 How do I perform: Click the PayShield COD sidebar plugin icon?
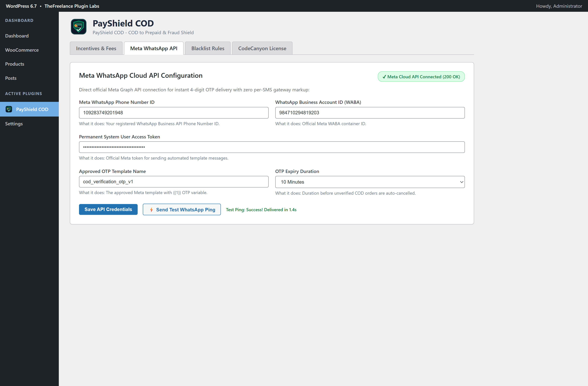(x=9, y=109)
